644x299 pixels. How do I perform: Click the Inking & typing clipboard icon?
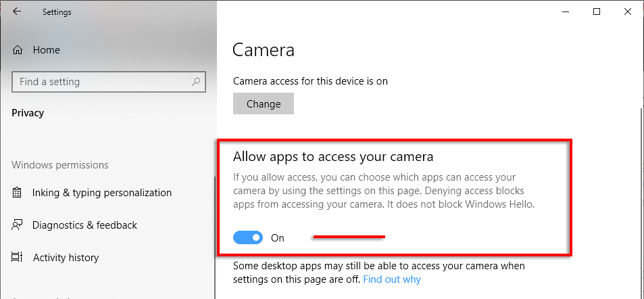tap(18, 193)
